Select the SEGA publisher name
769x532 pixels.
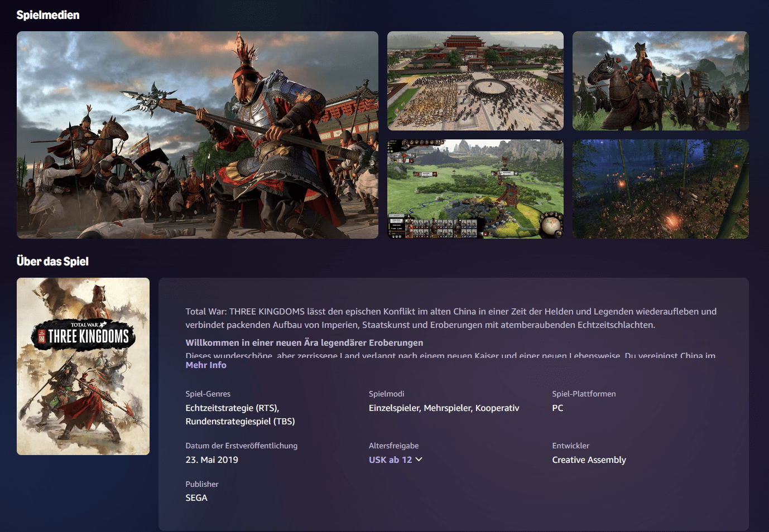196,497
